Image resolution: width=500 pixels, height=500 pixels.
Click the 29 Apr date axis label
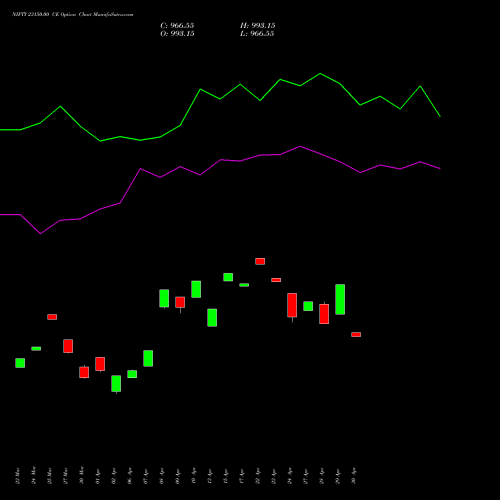click(338, 476)
